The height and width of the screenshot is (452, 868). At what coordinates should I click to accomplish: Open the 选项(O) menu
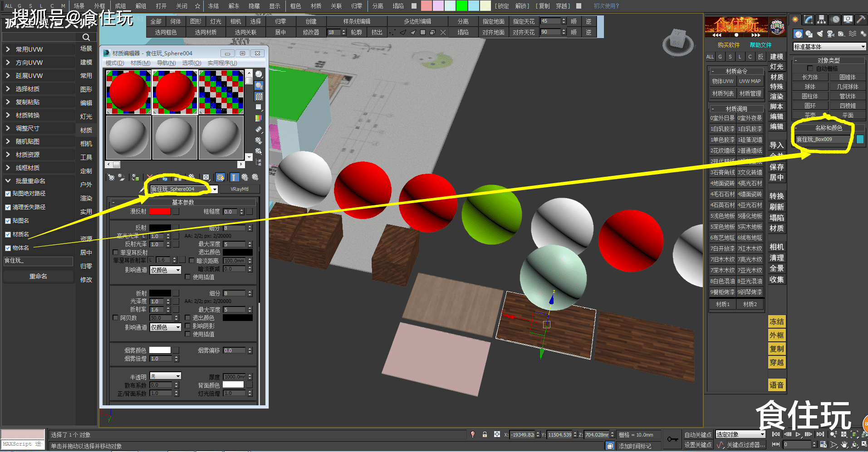(x=191, y=63)
